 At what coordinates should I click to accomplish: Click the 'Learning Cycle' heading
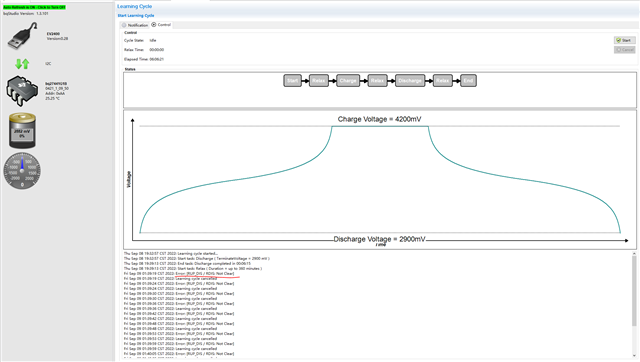[x=134, y=6]
